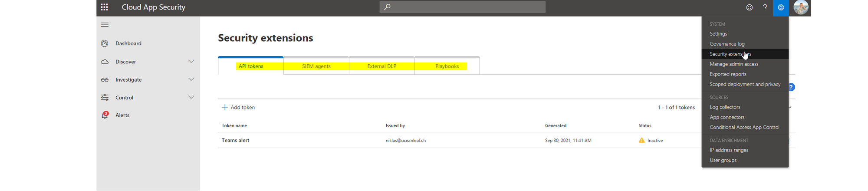The image size is (868, 191).
Task: Expand the Control section chevron
Action: pyautogui.click(x=191, y=97)
